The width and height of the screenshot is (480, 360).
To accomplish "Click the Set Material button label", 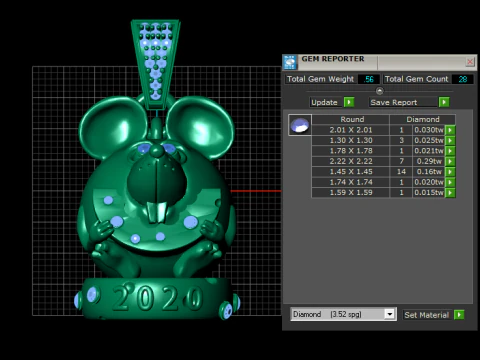I will [426, 315].
